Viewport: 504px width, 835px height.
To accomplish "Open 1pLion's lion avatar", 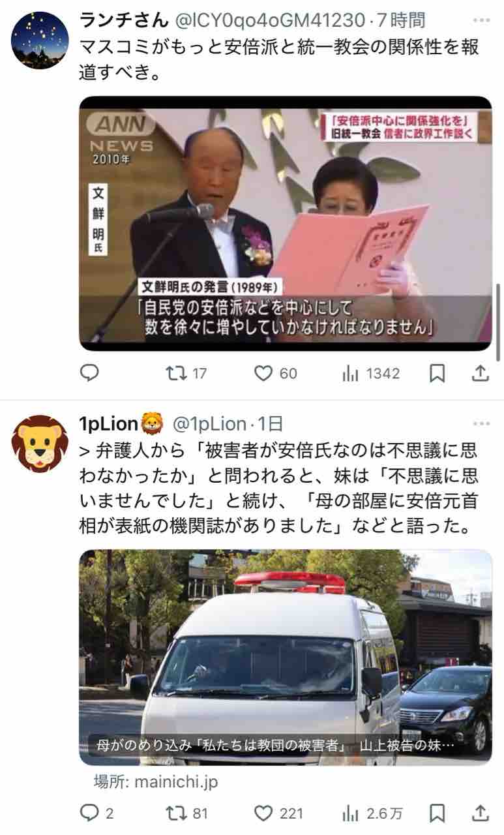I will point(40,444).
